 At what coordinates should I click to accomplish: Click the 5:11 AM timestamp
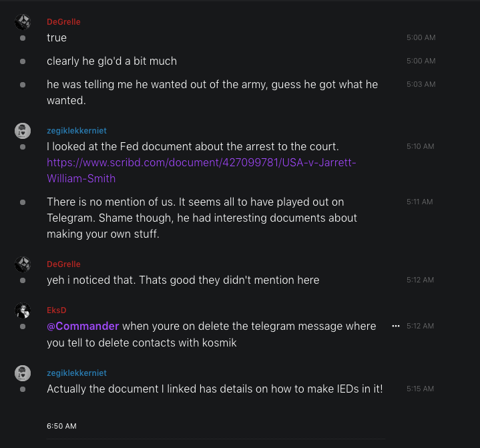[421, 202]
